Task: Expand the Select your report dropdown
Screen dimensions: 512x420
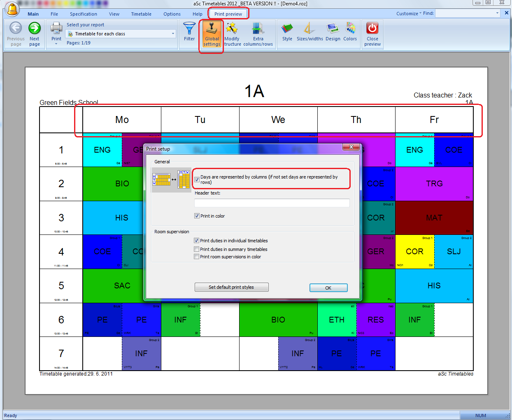Action: 173,34
